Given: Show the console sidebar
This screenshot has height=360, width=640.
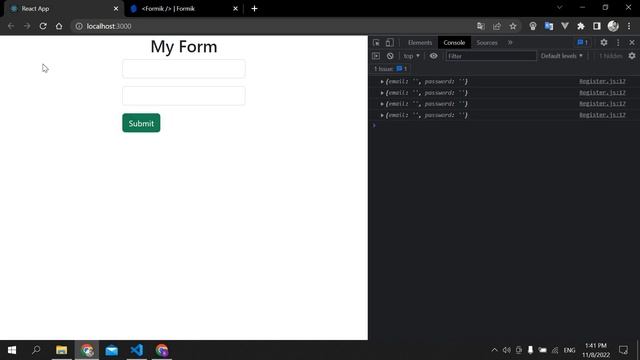Looking at the screenshot, I should pyautogui.click(x=376, y=56).
